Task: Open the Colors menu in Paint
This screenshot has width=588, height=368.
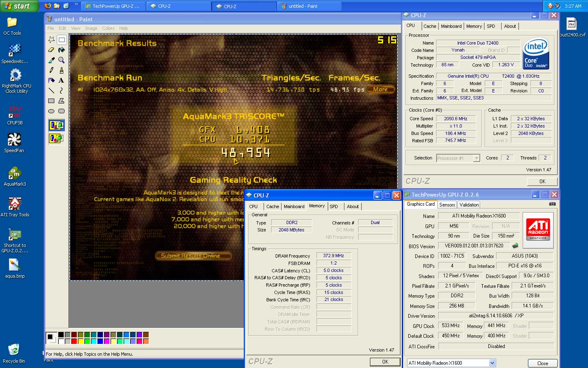Action: [x=108, y=28]
